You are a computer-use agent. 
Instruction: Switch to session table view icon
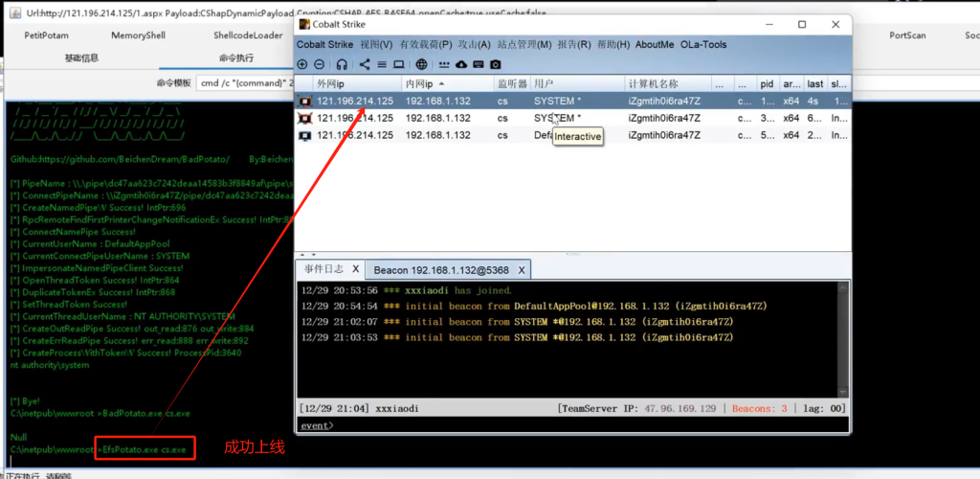(x=382, y=64)
